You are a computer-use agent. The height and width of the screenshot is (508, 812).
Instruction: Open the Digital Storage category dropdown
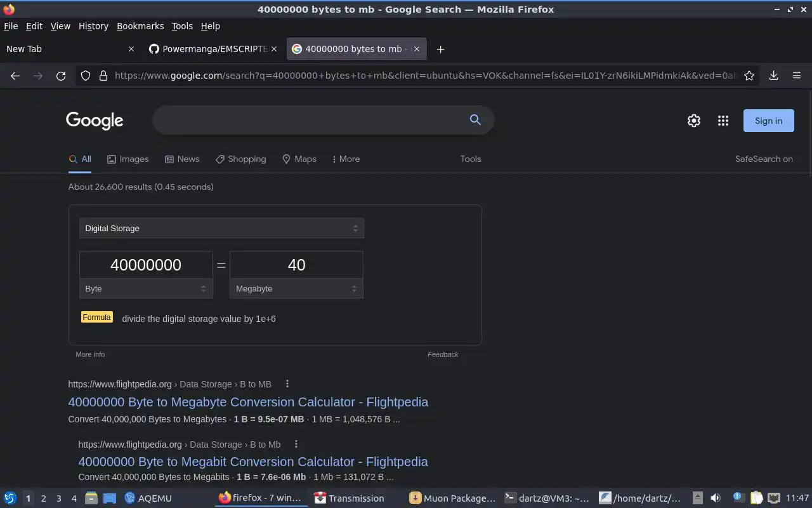221,228
